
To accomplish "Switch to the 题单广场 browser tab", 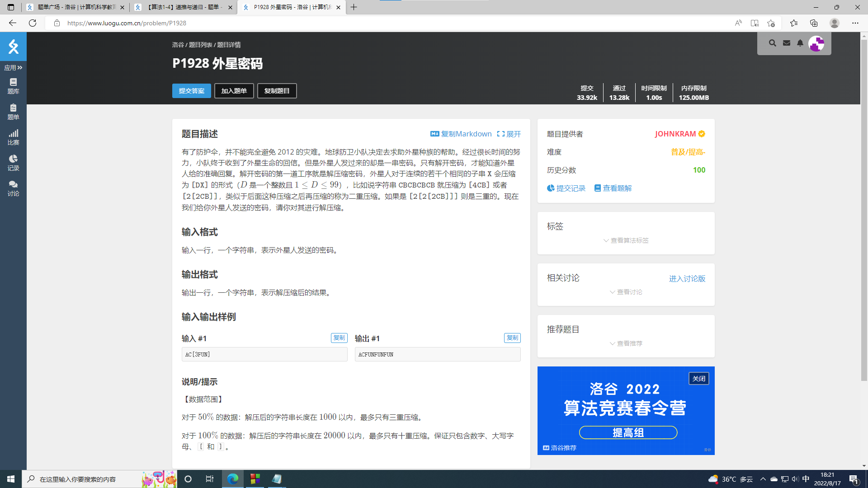I will 76,7.
